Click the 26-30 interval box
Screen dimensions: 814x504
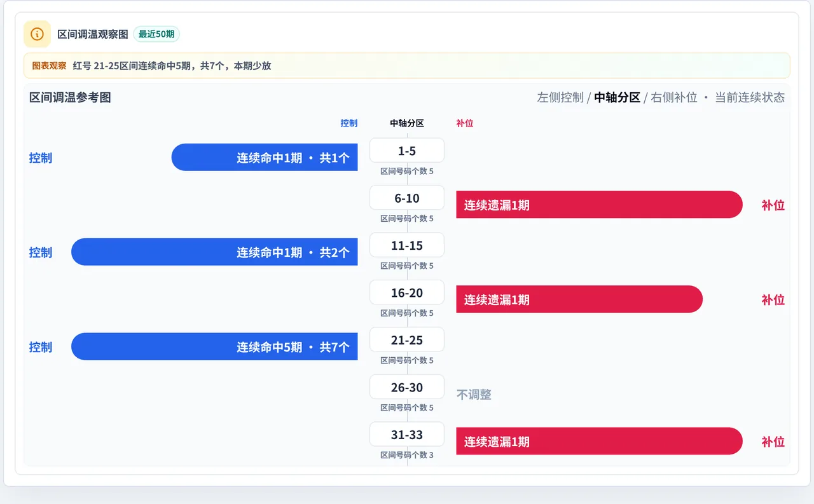(407, 387)
